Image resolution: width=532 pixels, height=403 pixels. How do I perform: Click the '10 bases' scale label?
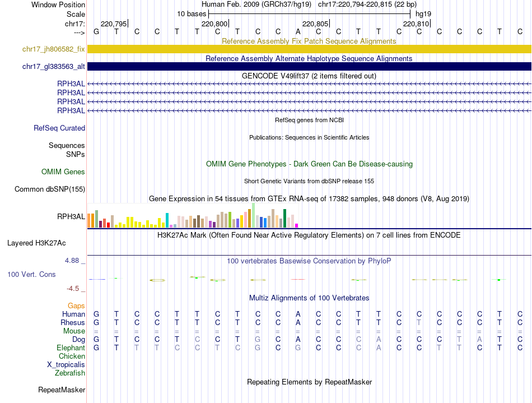click(x=192, y=14)
